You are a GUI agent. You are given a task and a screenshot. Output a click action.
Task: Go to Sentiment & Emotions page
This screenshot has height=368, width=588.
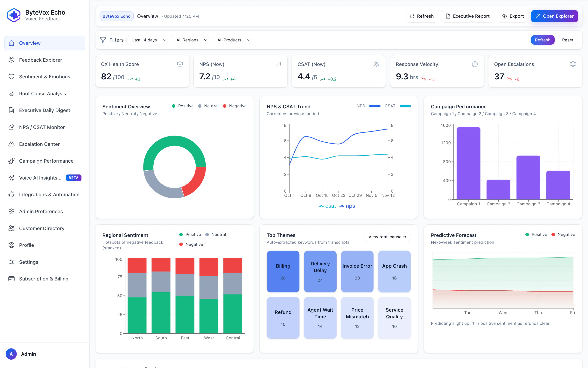click(45, 77)
